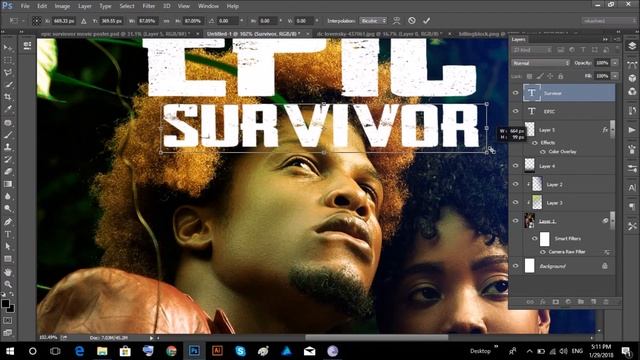Switch to the epic survivor movie poster tab
This screenshot has height=360, width=640.
pos(116,34)
